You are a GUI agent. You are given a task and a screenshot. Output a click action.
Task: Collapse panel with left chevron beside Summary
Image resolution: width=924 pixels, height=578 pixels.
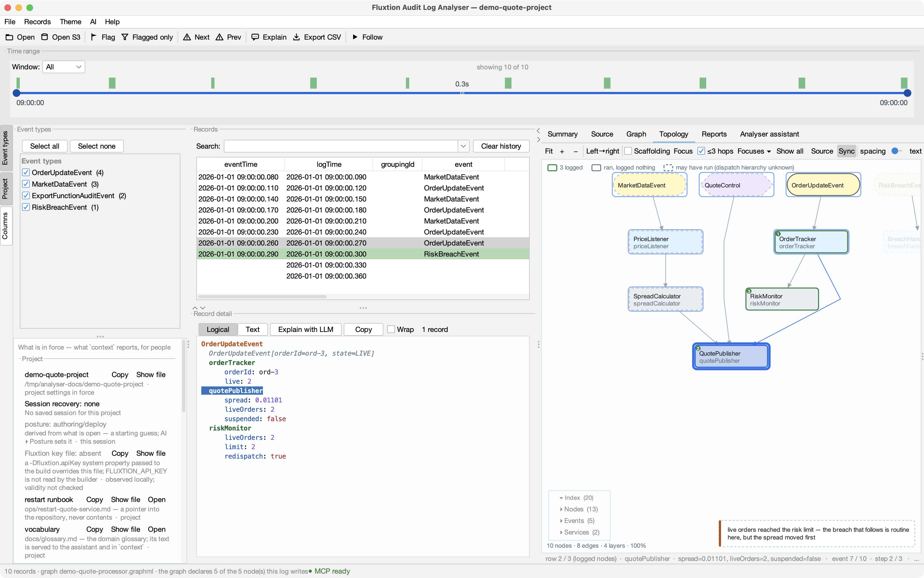pos(538,131)
